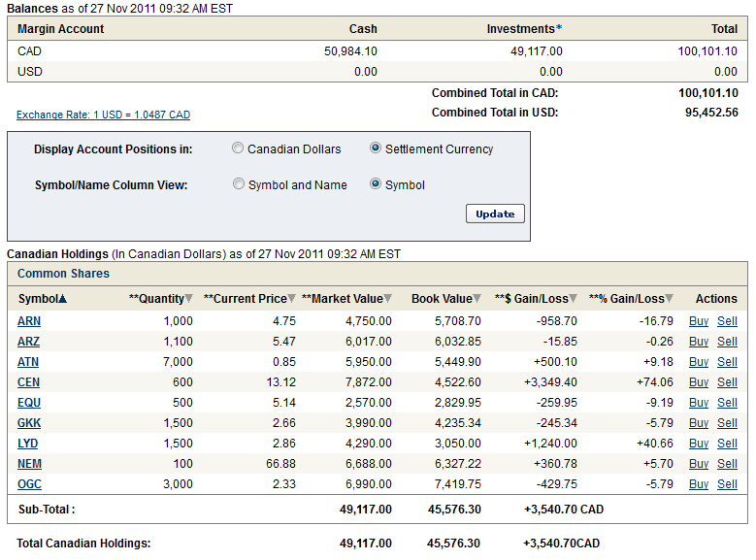Screen dimensions: 756x560
Task: Select the Canadian Dollars display option
Action: point(238,148)
